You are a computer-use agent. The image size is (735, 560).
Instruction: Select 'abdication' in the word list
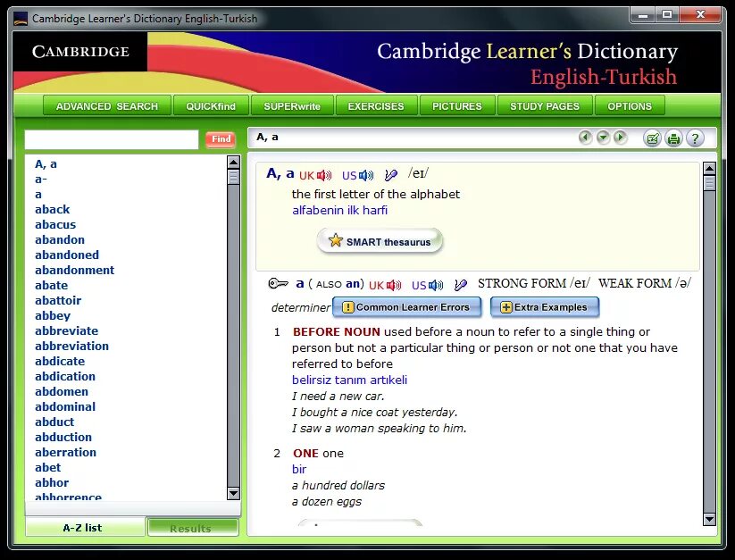pyautogui.click(x=65, y=376)
